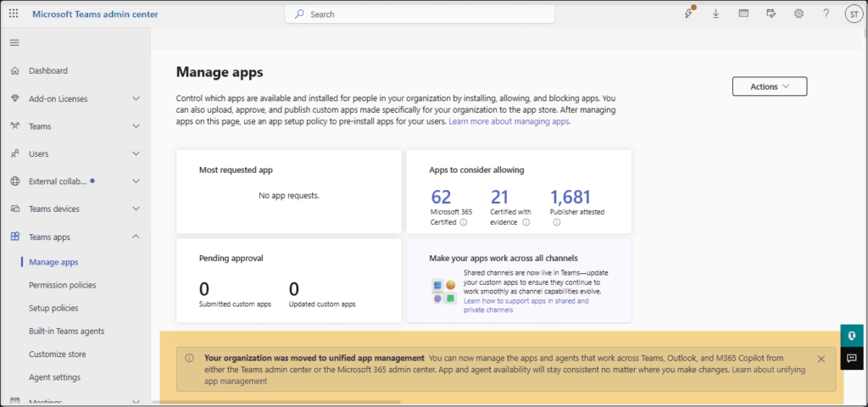Click Learn more about managing apps link
This screenshot has width=868, height=407.
(x=509, y=121)
